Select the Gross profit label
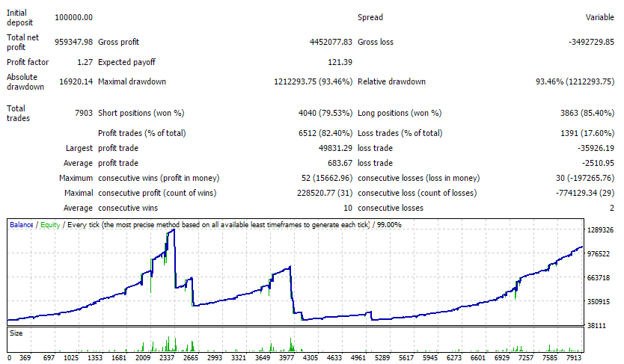This screenshot has height=364, width=624. [119, 42]
